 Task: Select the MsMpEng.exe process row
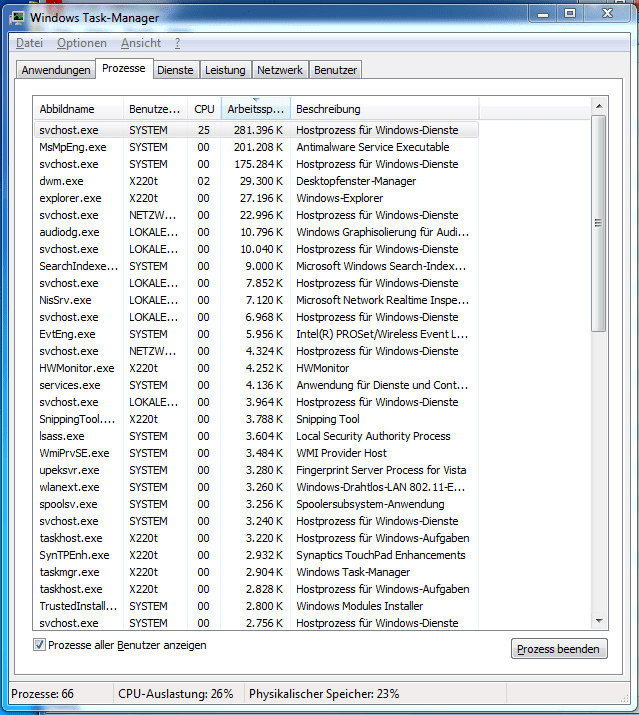(256, 147)
